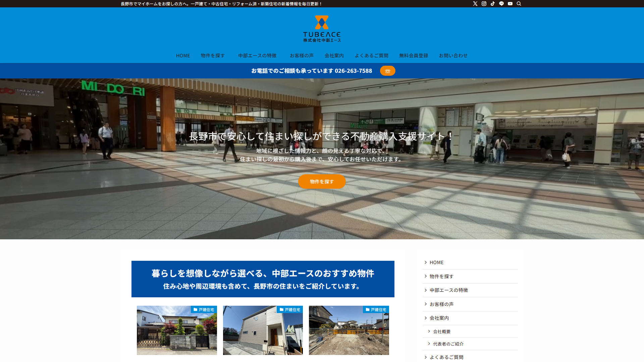644x362 pixels.
Task: Open the Instagram icon in top bar
Action: (x=484, y=4)
